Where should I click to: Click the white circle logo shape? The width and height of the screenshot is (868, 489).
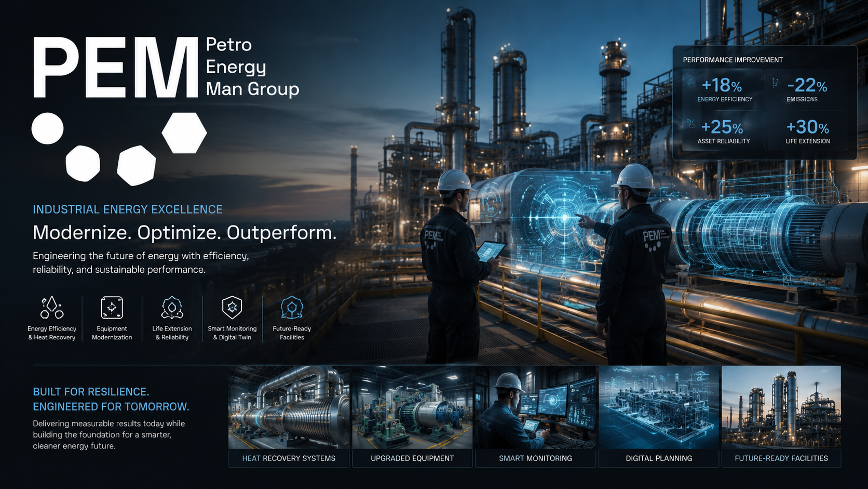47,128
